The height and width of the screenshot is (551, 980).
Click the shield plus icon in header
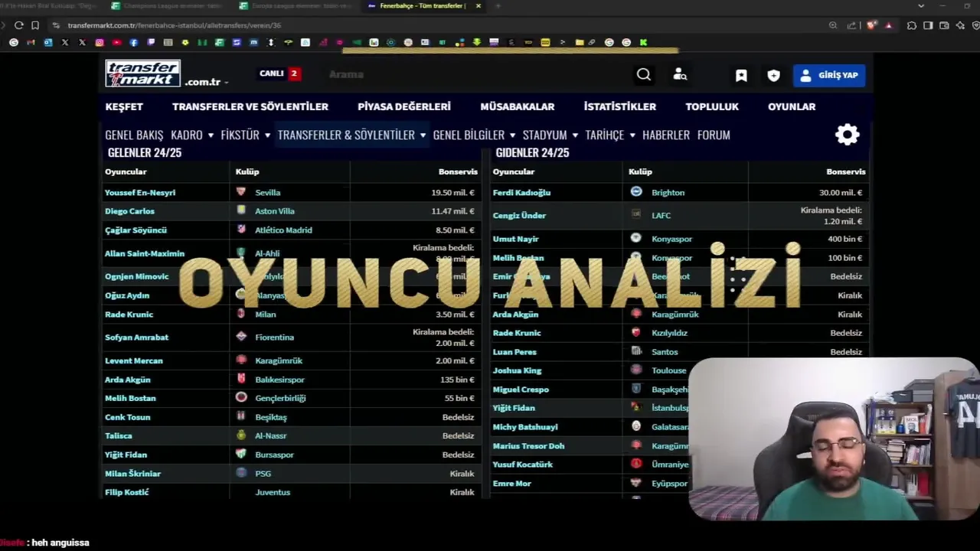(773, 75)
